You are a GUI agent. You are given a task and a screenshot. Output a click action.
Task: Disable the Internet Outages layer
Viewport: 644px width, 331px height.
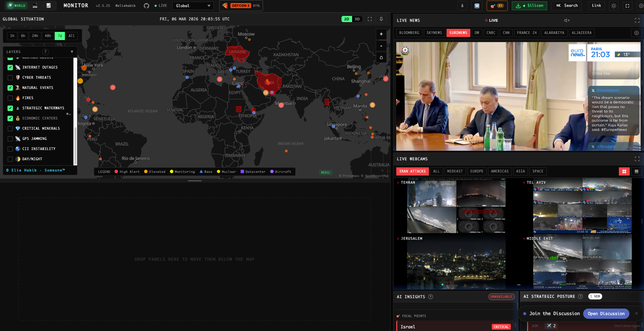(10, 68)
